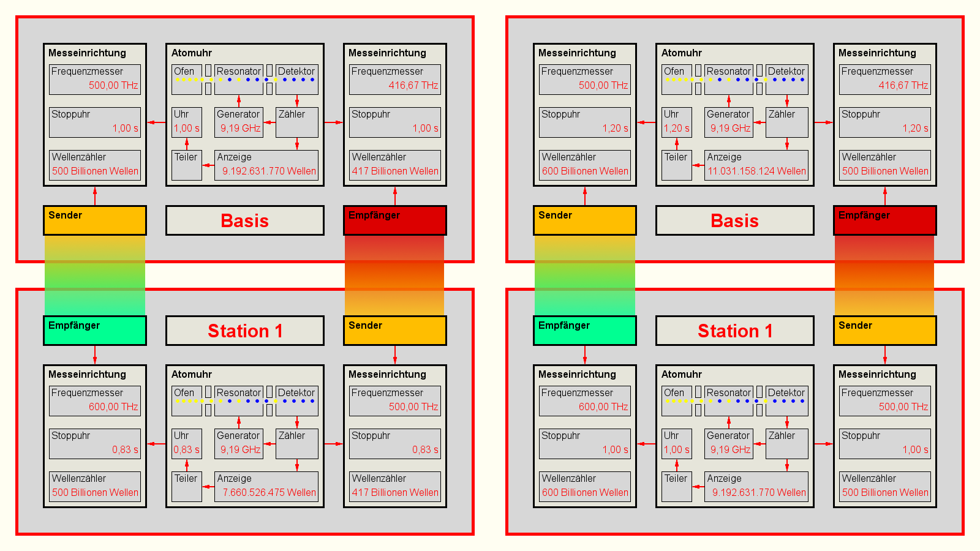Click the Basis label in the left diagram
This screenshot has width=980, height=551.
point(244,220)
